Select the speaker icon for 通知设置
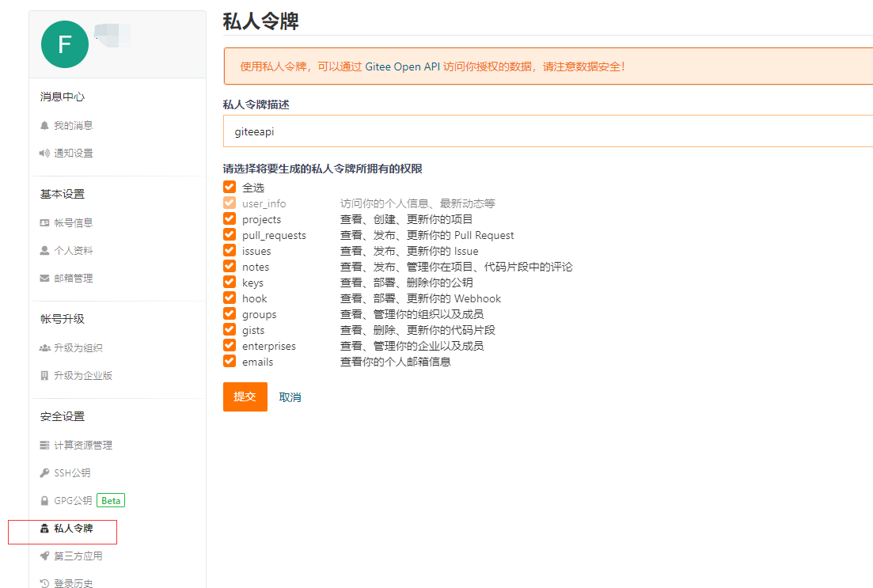 (45, 153)
